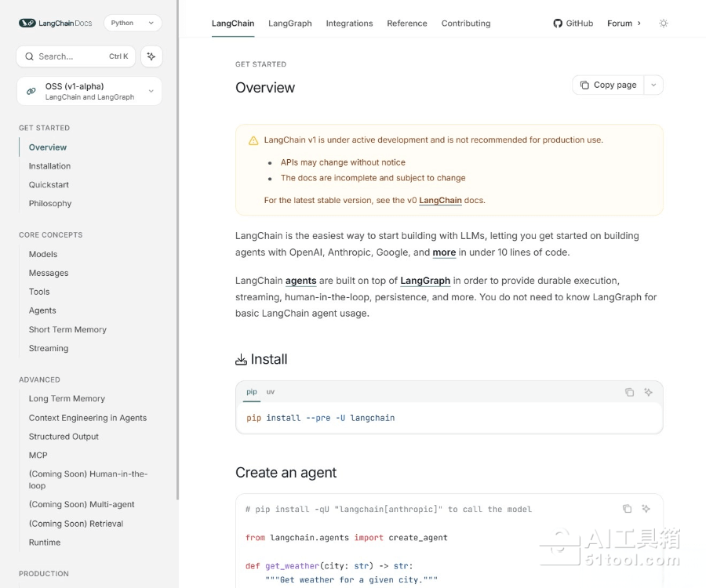
Task: Copy the create agent code block
Action: [627, 509]
